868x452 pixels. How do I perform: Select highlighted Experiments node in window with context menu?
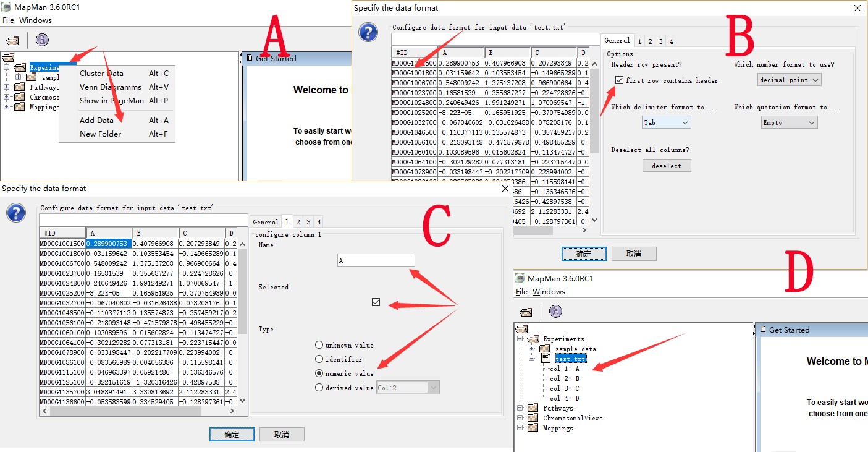pyautogui.click(x=53, y=67)
